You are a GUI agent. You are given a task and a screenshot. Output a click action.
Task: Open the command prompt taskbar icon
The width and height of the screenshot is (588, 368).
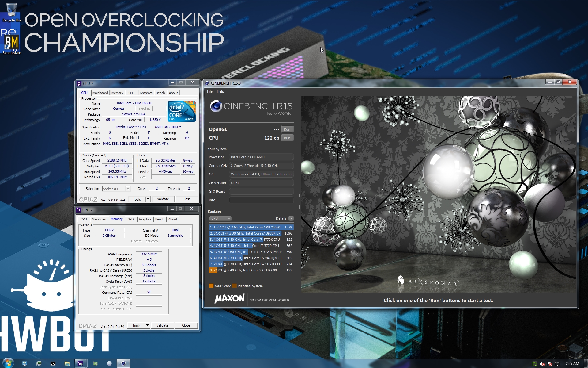click(x=53, y=363)
